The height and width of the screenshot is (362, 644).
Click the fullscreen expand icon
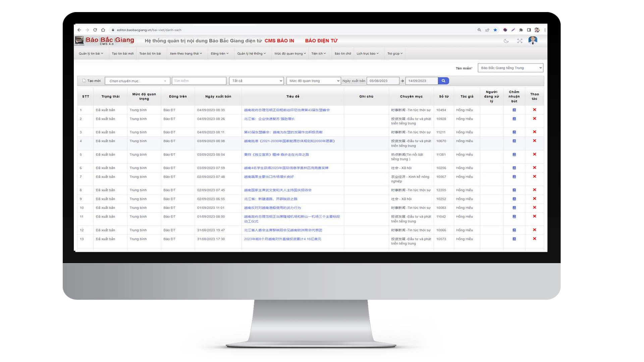[x=520, y=41]
